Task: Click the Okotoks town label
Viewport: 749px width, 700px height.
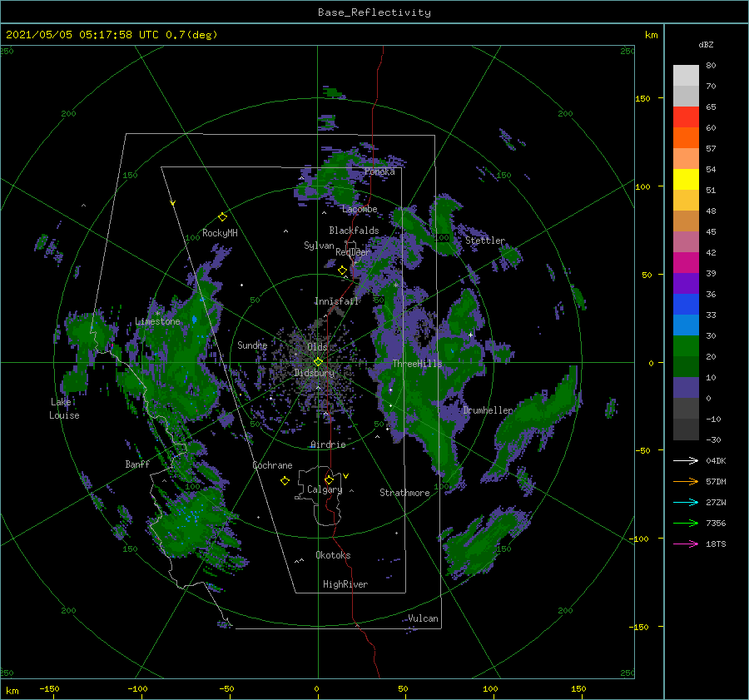Action: coord(334,555)
